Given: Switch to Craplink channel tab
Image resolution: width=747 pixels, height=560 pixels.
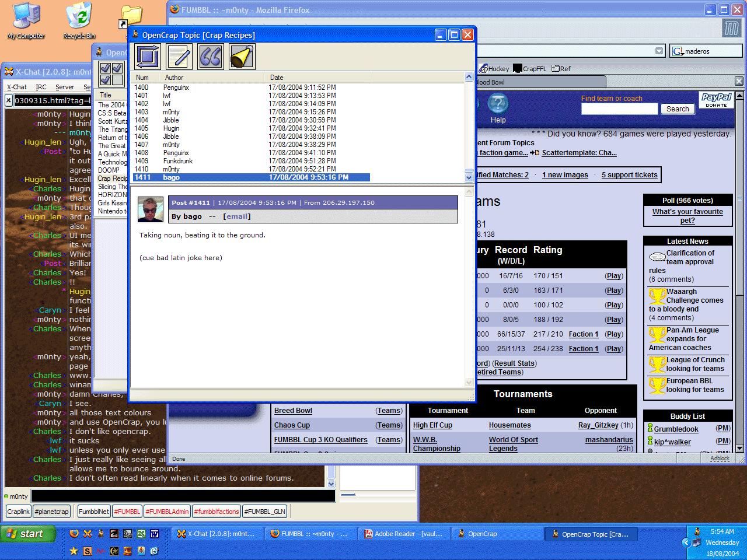Looking at the screenshot, I should pos(19,512).
